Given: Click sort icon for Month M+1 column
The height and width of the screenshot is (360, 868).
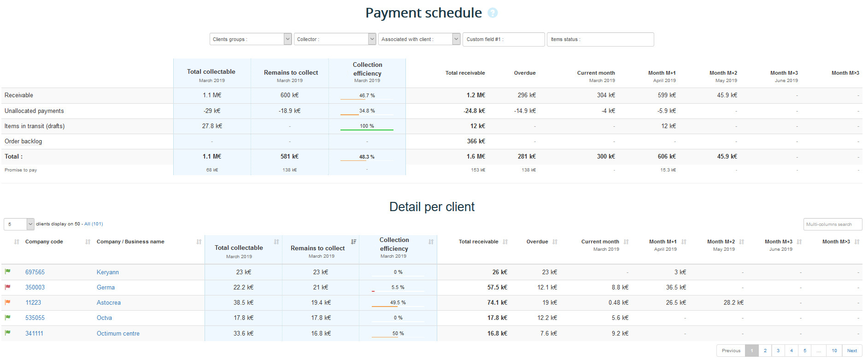Looking at the screenshot, I should [x=684, y=242].
